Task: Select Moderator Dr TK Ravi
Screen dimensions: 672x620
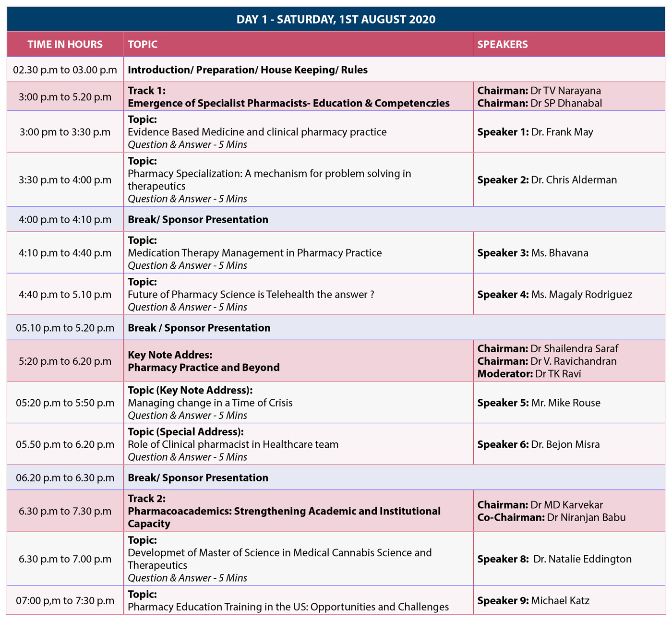Action: [528, 374]
